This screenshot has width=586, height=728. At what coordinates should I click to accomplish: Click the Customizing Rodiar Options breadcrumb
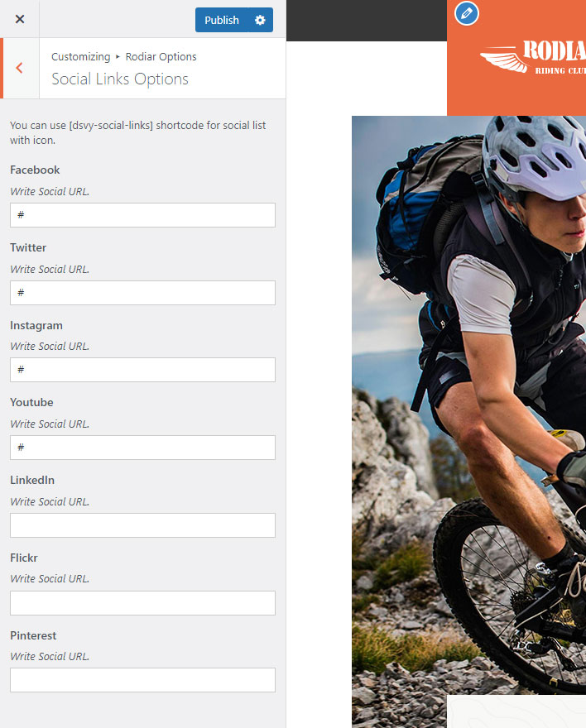pos(123,56)
